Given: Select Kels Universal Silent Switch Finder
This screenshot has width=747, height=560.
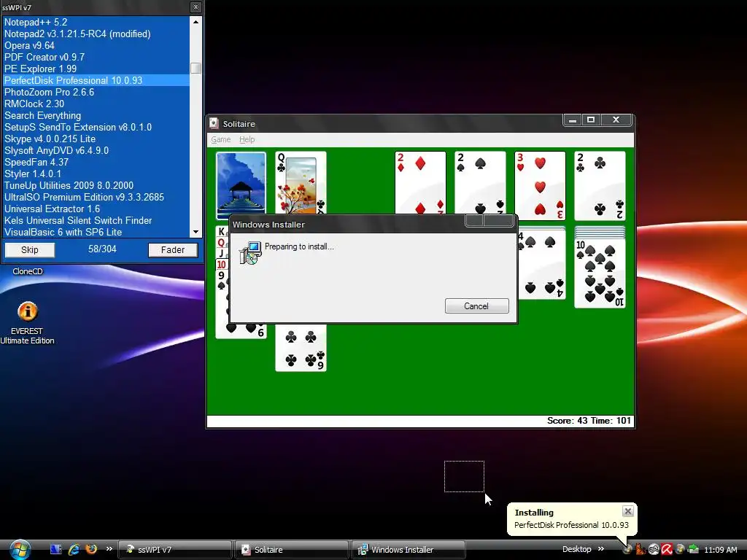Looking at the screenshot, I should pyautogui.click(x=96, y=220).
